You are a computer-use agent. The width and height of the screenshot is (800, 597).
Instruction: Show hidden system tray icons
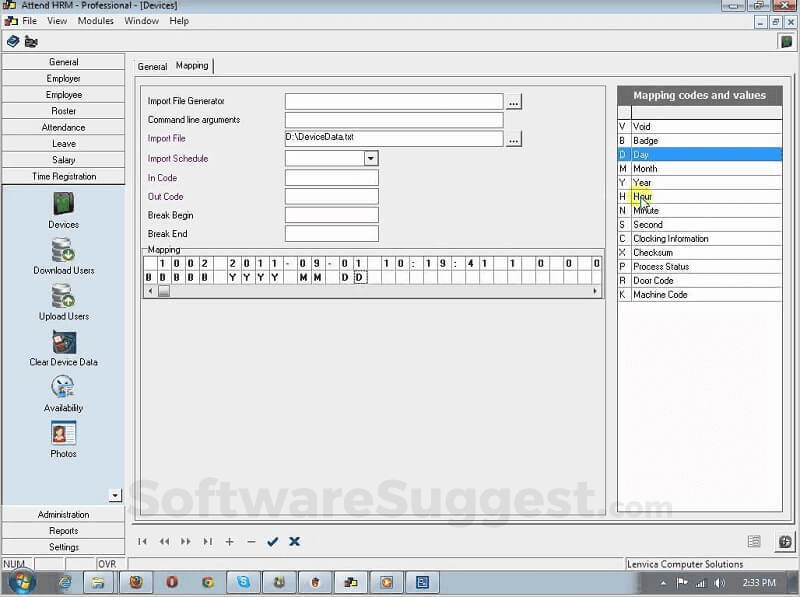(x=663, y=583)
